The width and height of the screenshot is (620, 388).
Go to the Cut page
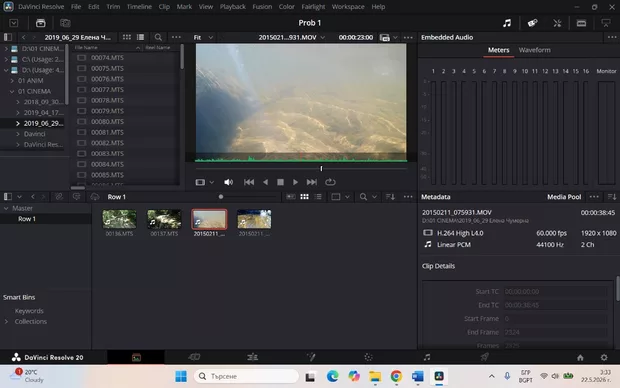coord(194,358)
